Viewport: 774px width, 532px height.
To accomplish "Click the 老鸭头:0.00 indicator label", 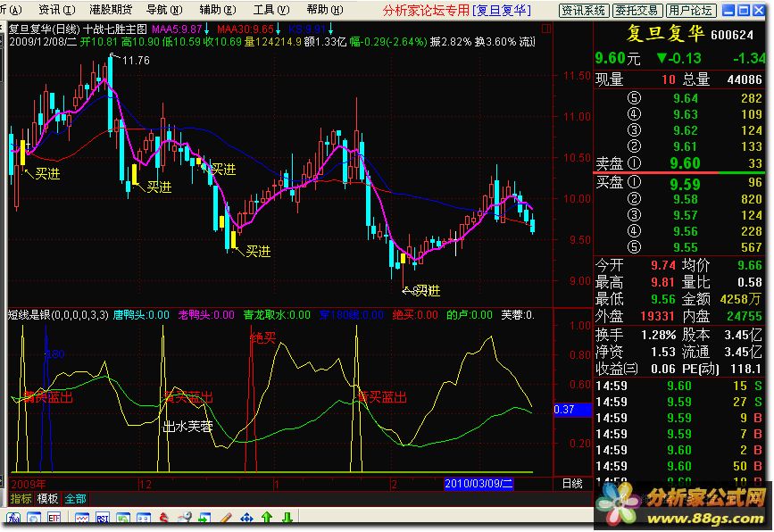I will (206, 315).
